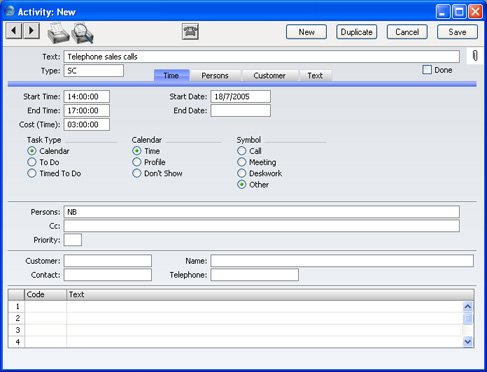This screenshot has width=487, height=372.
Task: Click the scroll down arrow in table
Action: click(x=468, y=341)
